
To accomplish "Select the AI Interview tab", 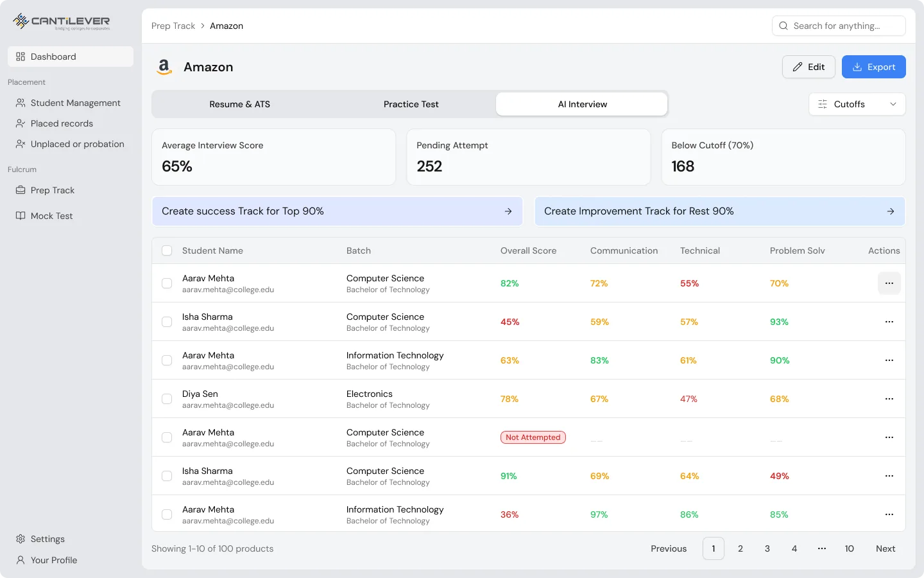I will (x=582, y=104).
